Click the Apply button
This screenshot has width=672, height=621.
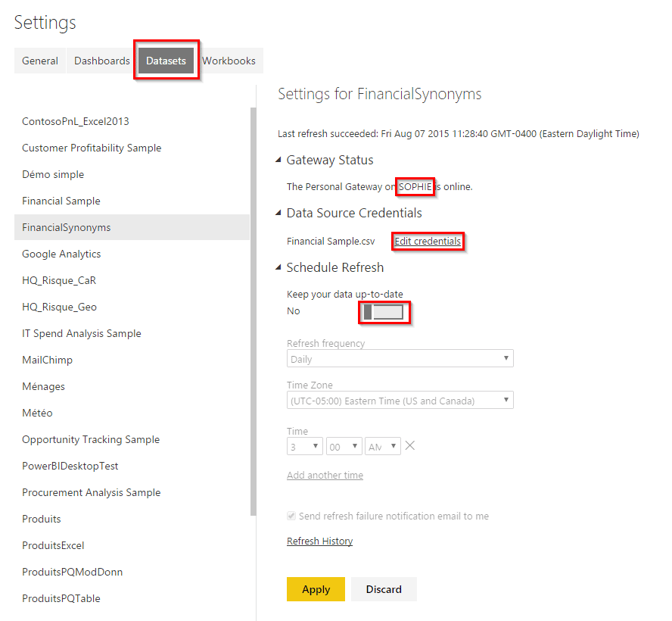[x=316, y=589]
